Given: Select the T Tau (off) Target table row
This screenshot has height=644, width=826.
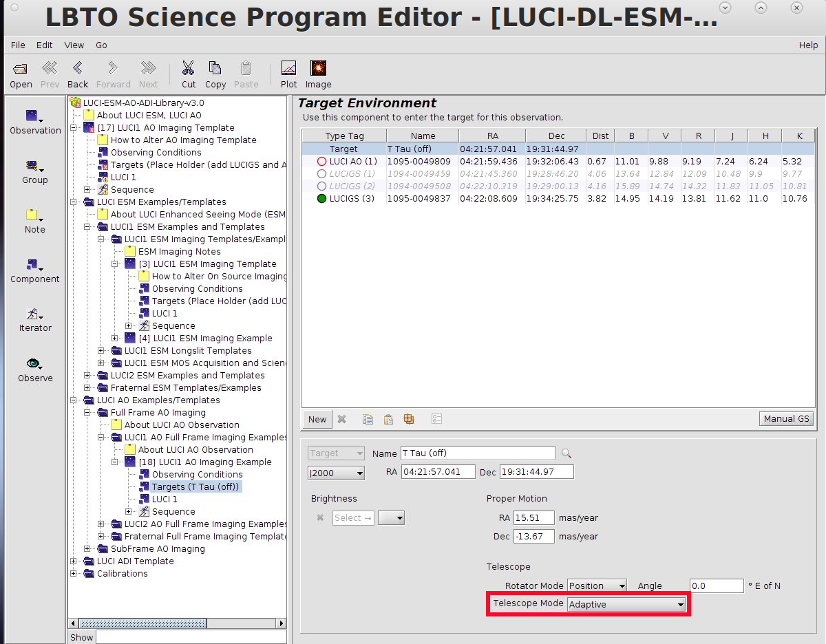Looking at the screenshot, I should (558, 149).
